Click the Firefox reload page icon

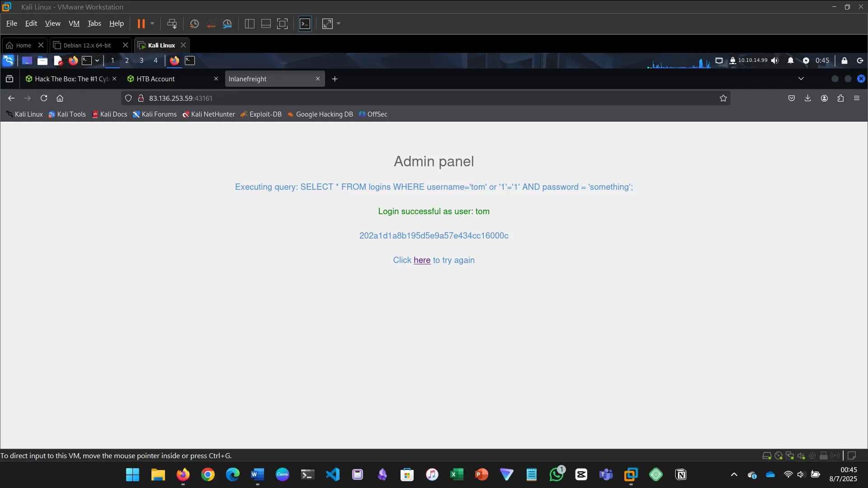point(44,98)
